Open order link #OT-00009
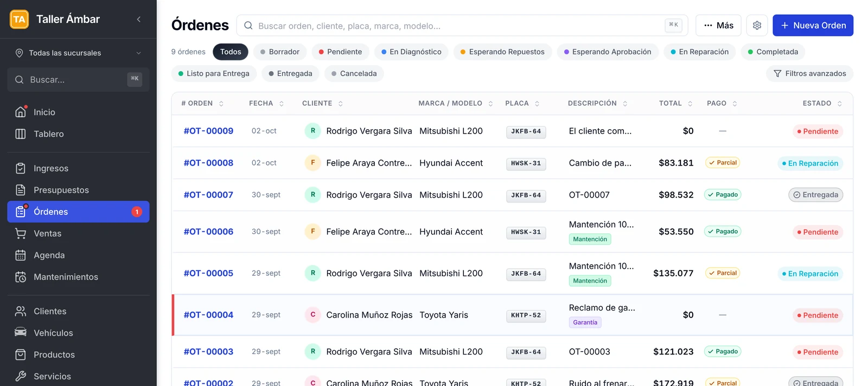868x386 pixels. click(x=208, y=131)
